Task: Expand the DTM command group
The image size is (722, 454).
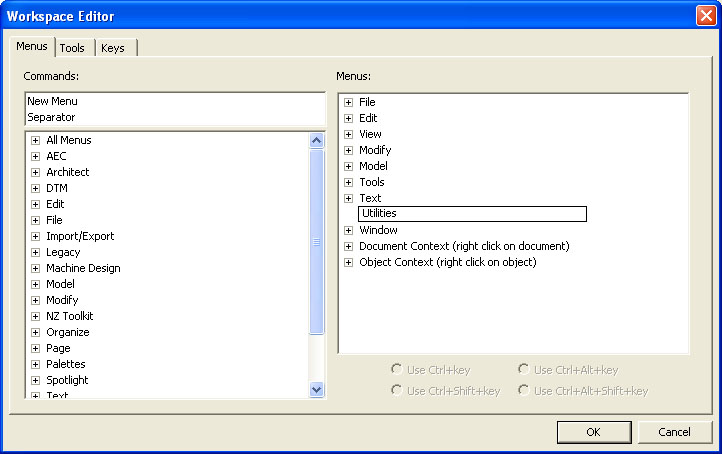Action: 35,188
